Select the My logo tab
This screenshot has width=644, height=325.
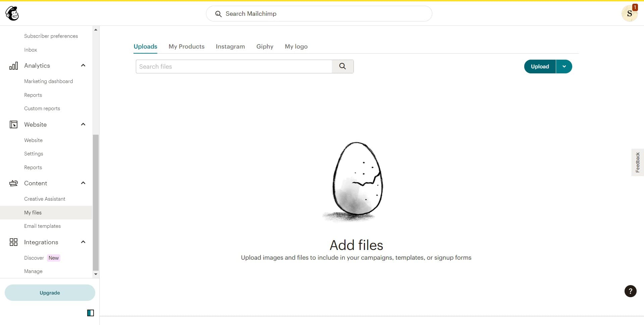point(296,47)
